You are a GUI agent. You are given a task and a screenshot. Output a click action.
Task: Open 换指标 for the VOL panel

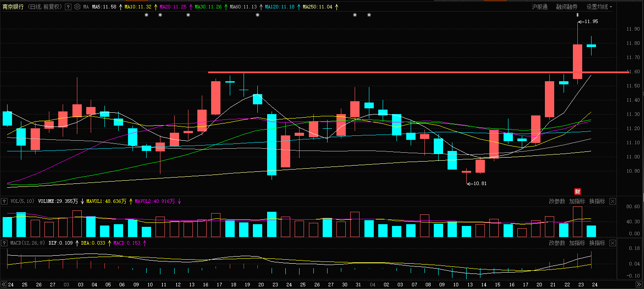click(597, 201)
